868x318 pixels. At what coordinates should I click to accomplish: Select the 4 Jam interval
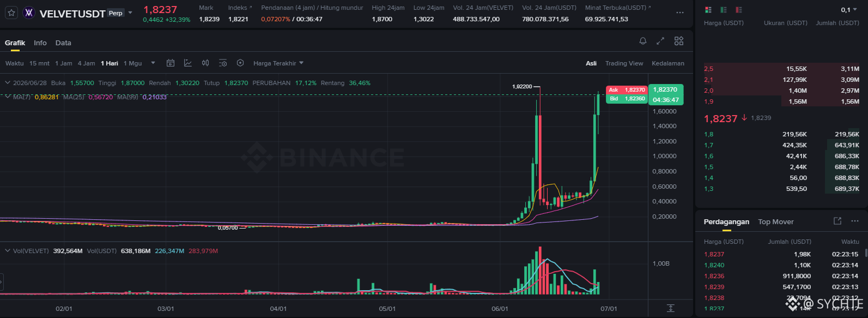tap(86, 63)
